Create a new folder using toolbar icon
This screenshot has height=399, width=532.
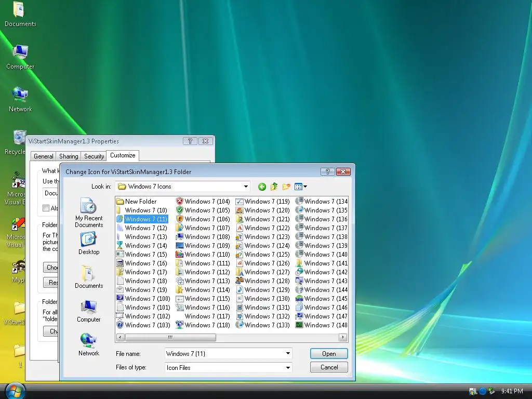coord(286,187)
